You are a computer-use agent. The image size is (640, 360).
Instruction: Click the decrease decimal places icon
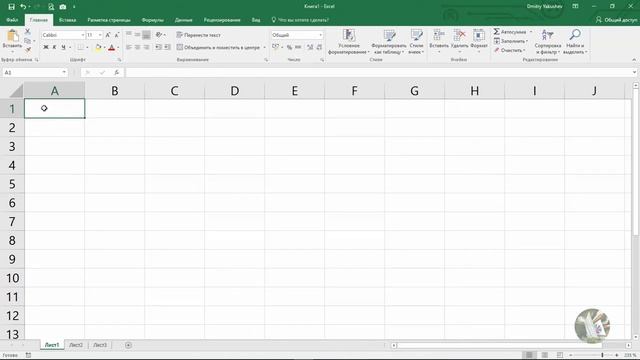click(x=319, y=47)
